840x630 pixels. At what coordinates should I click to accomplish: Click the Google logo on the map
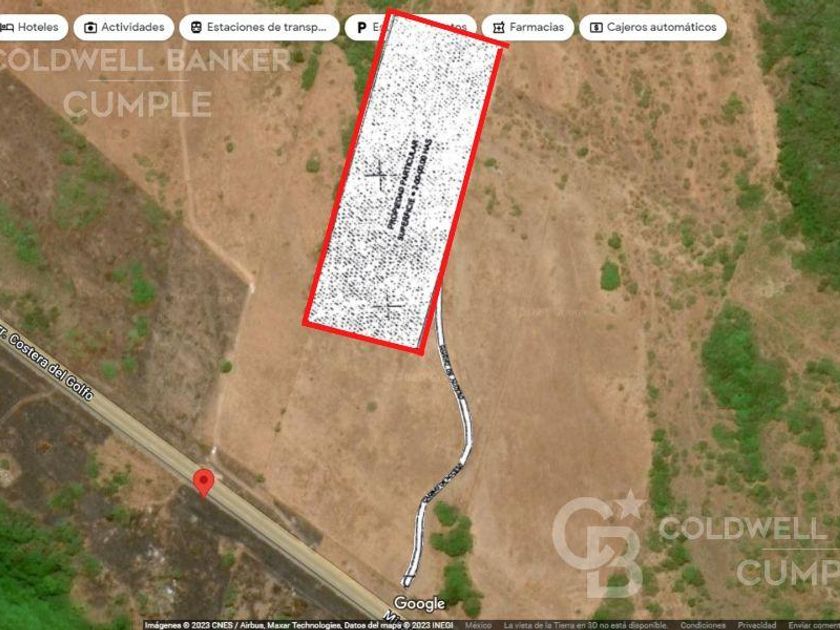(419, 604)
